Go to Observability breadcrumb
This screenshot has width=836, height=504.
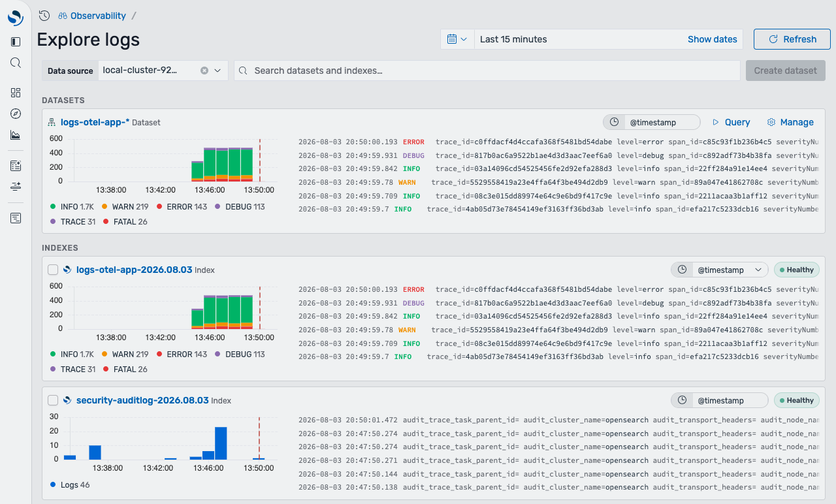click(92, 15)
